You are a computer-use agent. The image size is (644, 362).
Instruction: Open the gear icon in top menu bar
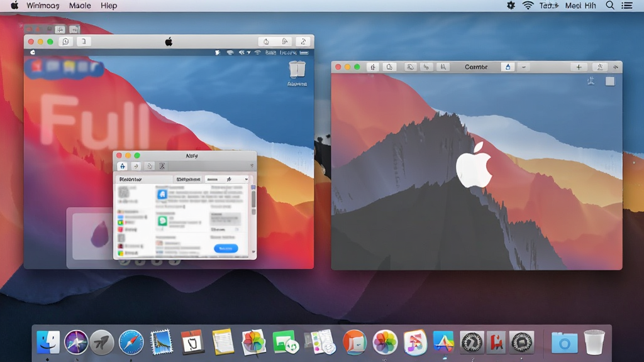coord(511,5)
